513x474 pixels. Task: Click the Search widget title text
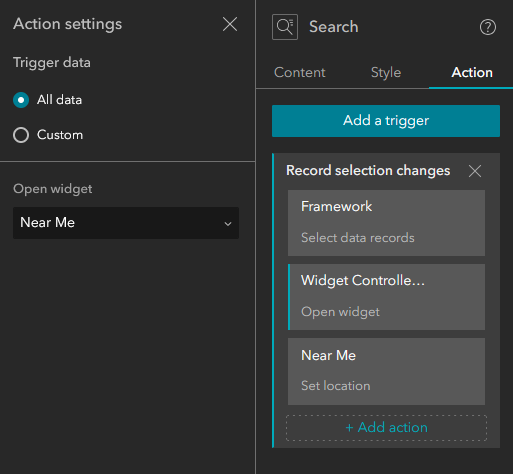pos(334,27)
